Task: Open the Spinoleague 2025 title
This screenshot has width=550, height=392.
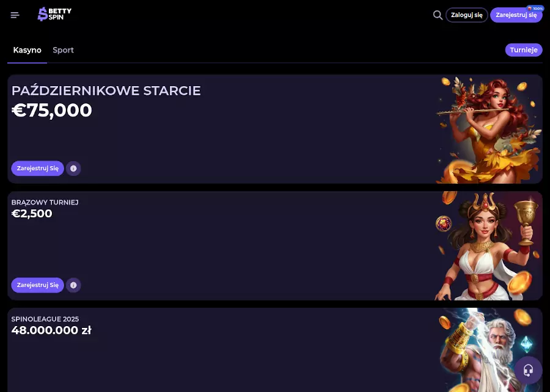Action: (x=45, y=319)
